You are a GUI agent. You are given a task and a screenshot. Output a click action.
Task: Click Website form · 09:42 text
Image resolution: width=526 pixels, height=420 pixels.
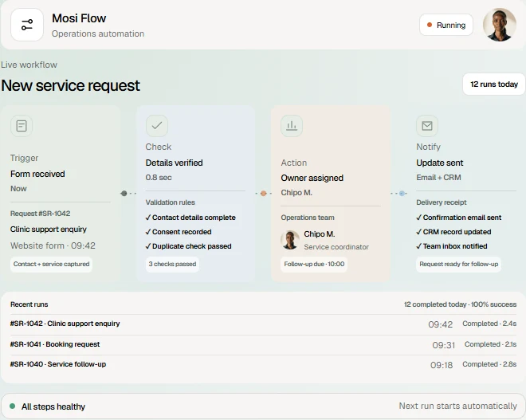[x=53, y=245]
